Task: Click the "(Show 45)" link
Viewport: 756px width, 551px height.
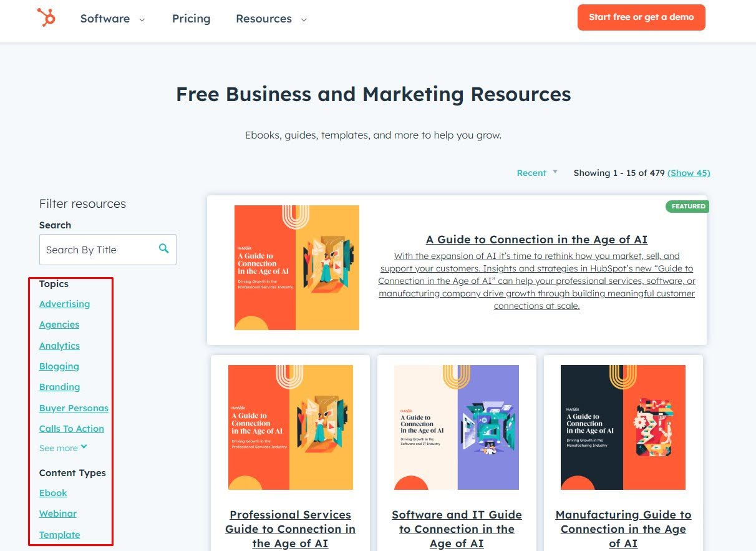Action: coord(689,173)
